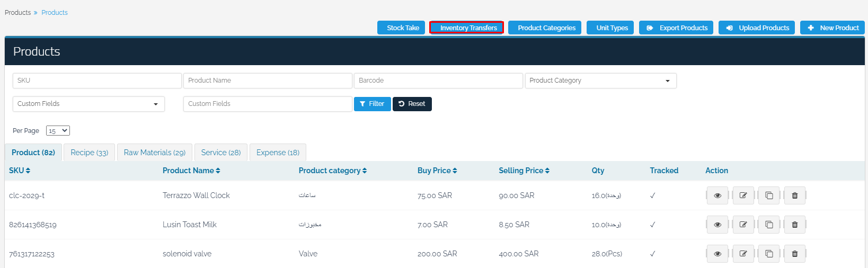Edit the Lusin Toast Milk product
Screen dimensions: 868x268
coord(743,225)
